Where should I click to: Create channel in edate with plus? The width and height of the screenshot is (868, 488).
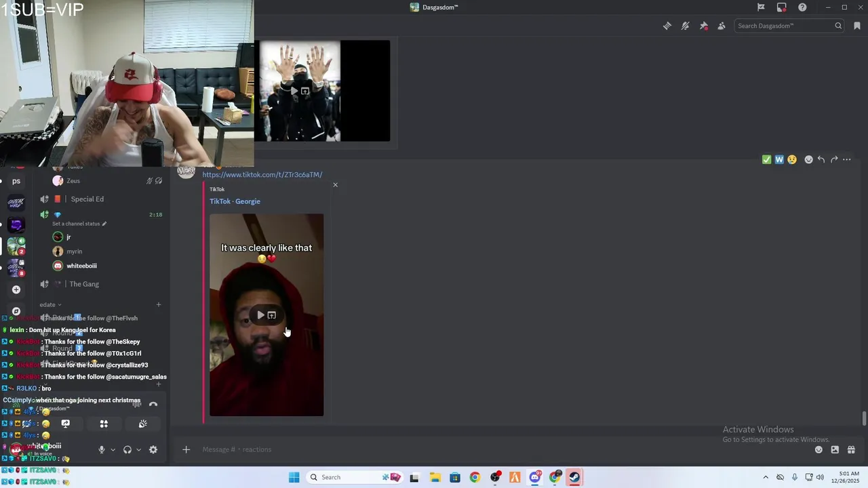pos(159,305)
